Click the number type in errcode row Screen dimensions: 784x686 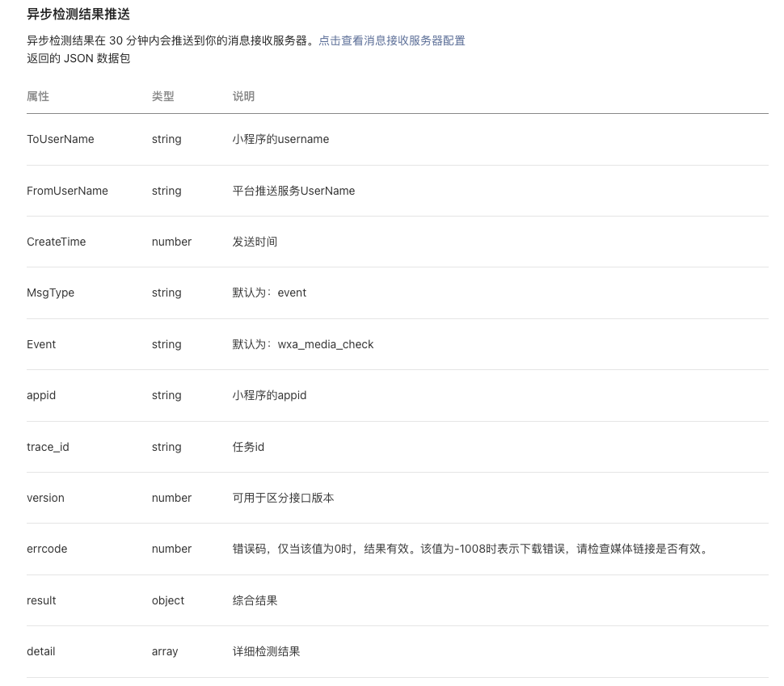coord(171,549)
